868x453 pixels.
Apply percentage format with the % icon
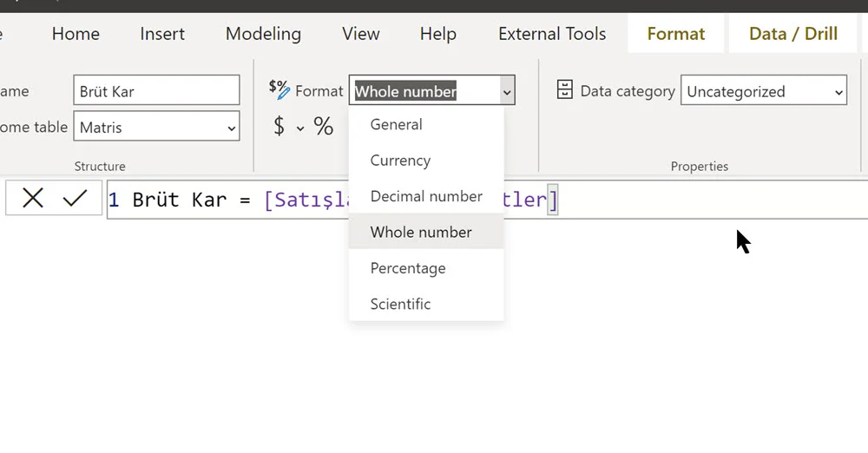click(323, 126)
